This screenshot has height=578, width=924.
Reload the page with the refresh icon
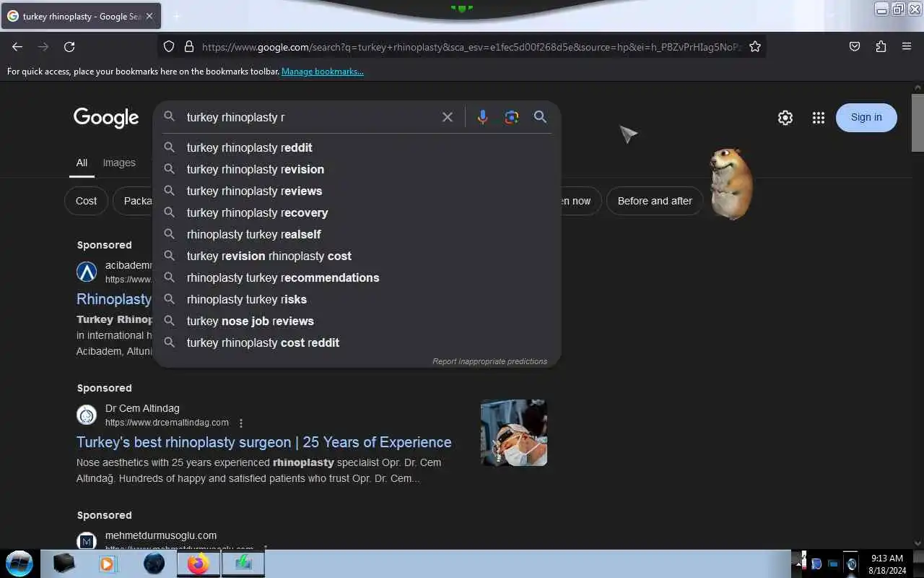tap(69, 46)
